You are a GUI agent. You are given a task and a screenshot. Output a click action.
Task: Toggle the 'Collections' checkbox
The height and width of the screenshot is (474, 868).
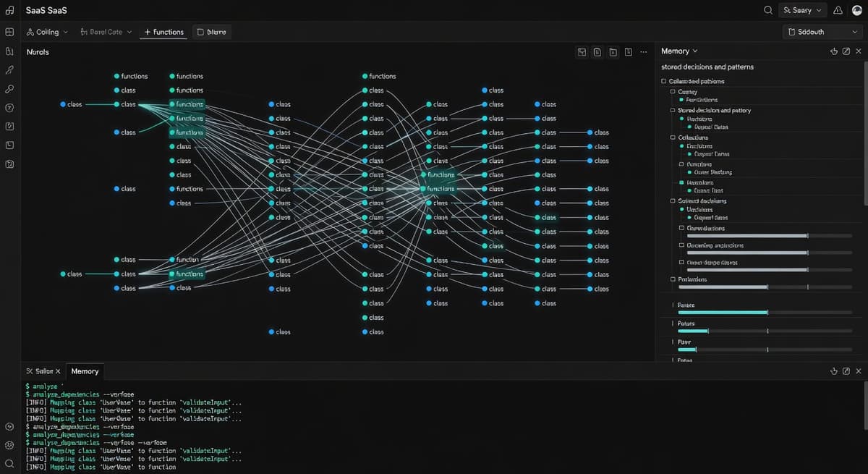(x=673, y=137)
